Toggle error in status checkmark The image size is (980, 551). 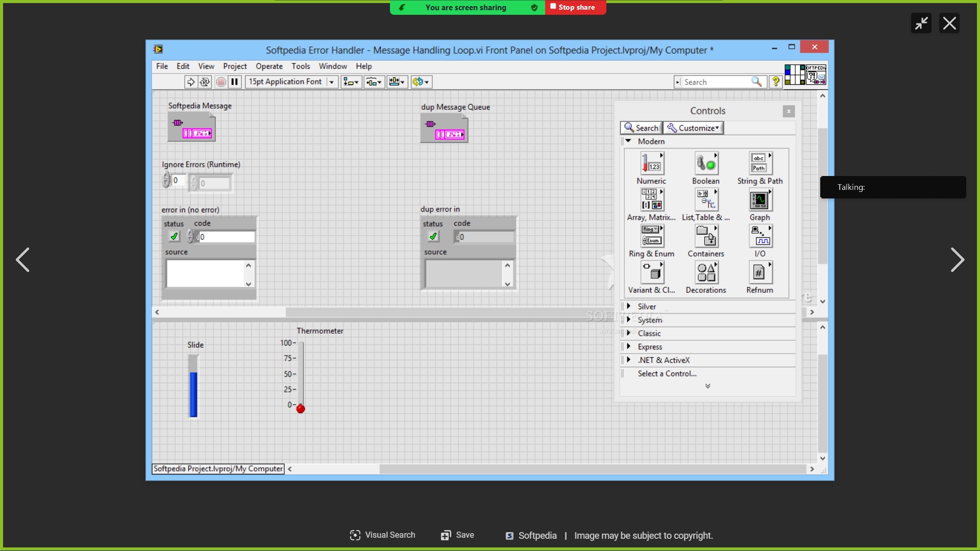pyautogui.click(x=174, y=237)
